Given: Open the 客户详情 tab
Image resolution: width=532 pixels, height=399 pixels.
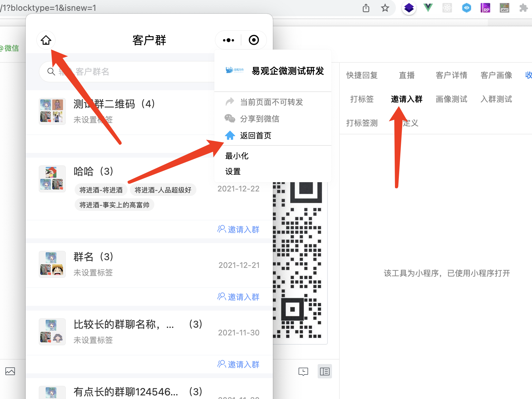Looking at the screenshot, I should [451, 75].
